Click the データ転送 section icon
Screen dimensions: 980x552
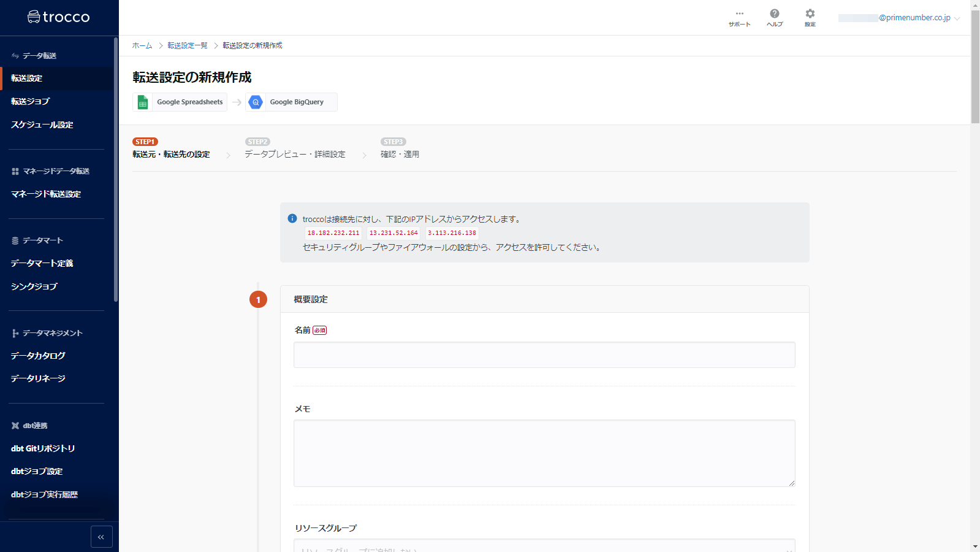click(x=15, y=56)
